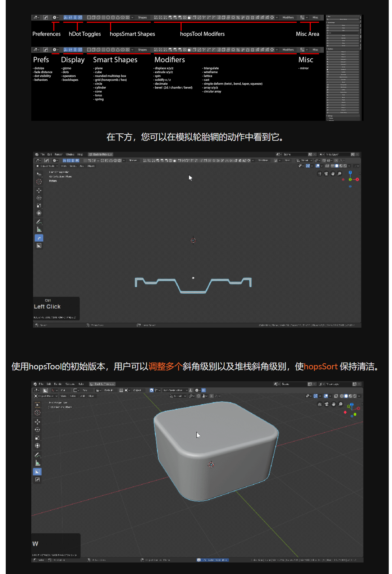Click the editor-type icon at the start of the top strip
The image size is (392, 574).
pos(36,17)
